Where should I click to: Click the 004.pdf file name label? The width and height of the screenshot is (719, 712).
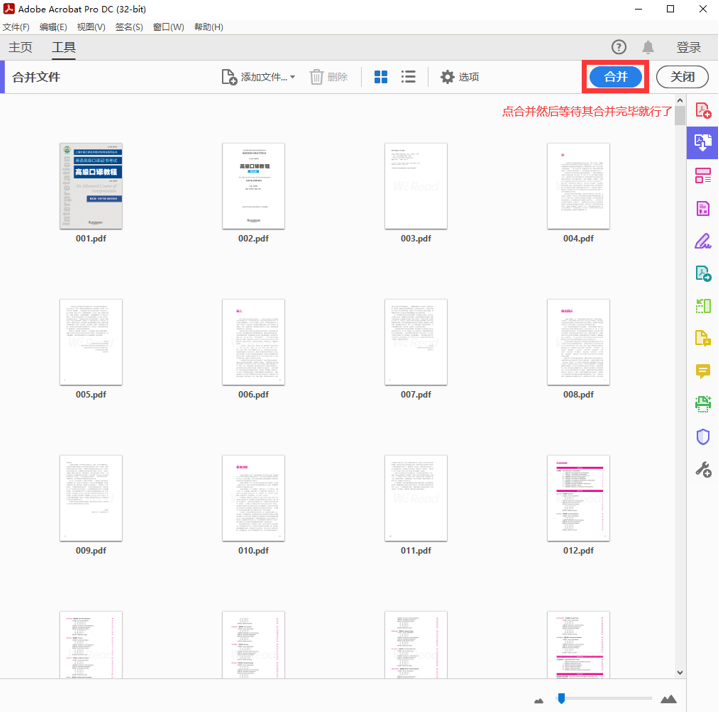[x=578, y=238]
